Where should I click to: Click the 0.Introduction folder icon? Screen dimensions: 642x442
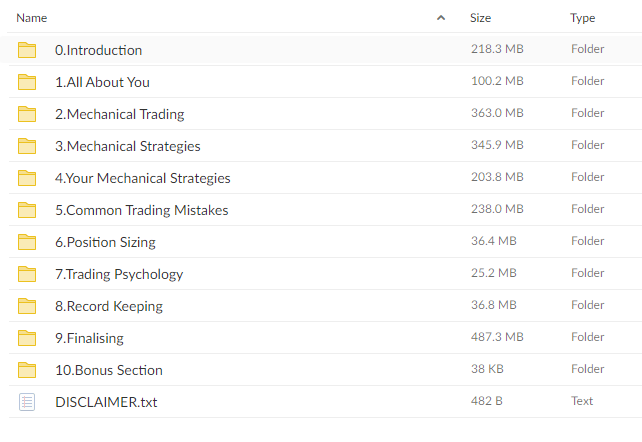pos(27,50)
